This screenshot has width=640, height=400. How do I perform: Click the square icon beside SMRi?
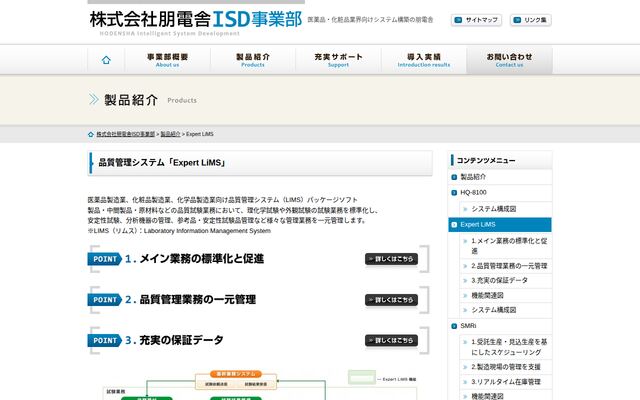[454, 326]
